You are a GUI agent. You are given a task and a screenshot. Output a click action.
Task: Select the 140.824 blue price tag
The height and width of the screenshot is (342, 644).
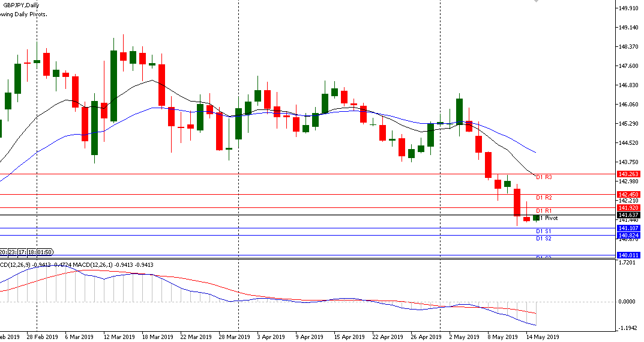tap(628, 236)
